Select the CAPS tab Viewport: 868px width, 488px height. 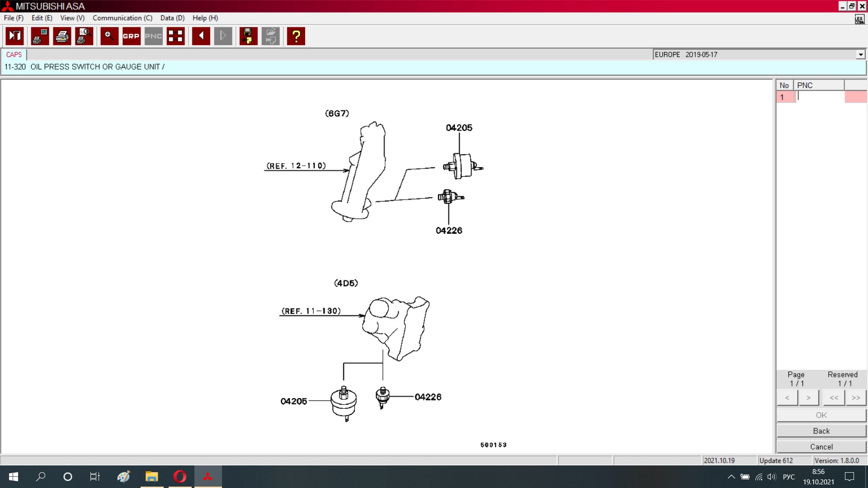(14, 55)
